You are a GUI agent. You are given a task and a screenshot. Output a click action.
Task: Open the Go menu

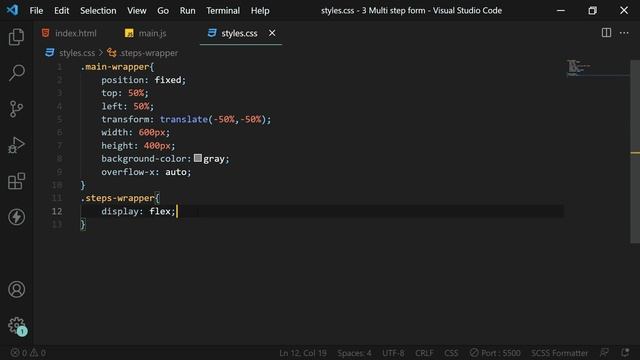point(163,11)
